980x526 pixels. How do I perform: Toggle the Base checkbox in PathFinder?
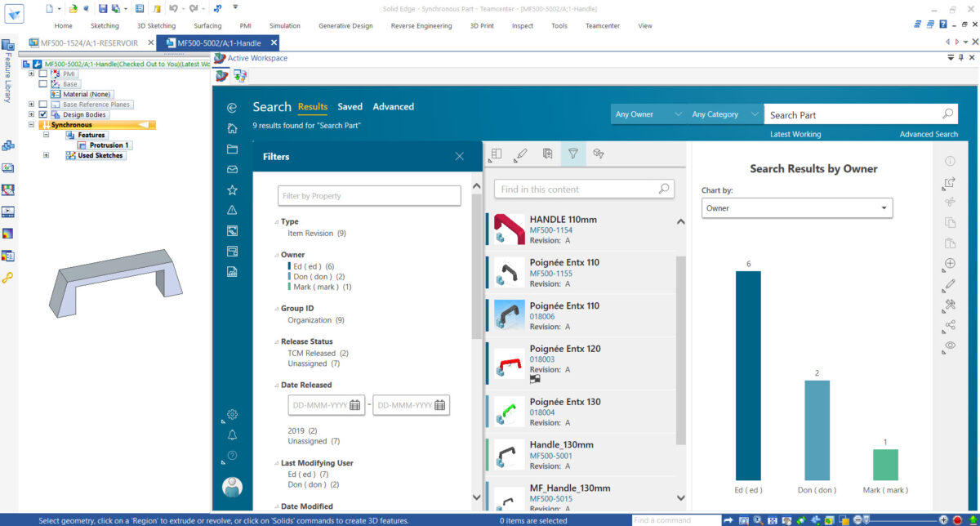pos(43,83)
